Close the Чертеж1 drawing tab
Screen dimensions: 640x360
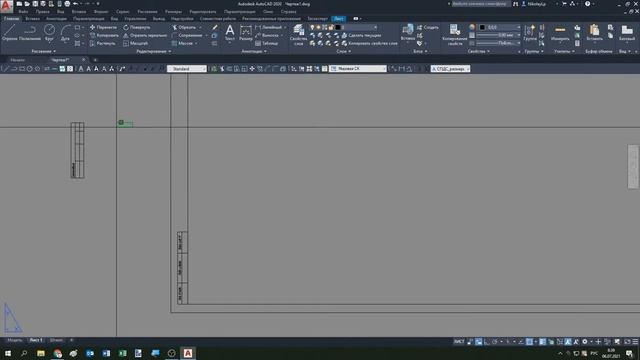pyautogui.click(x=84, y=60)
